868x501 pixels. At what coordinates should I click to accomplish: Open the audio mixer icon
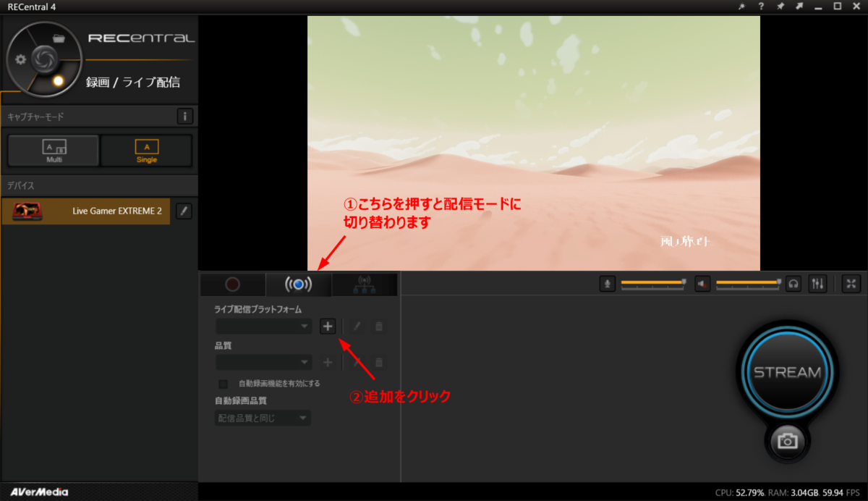click(817, 284)
